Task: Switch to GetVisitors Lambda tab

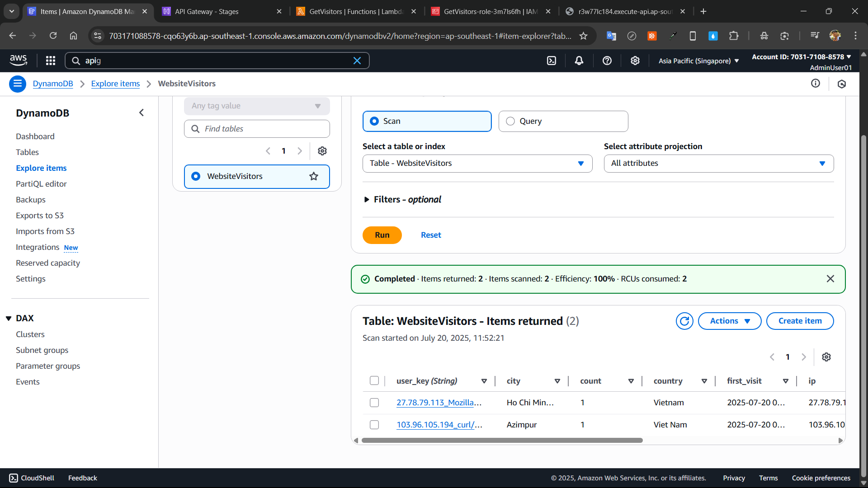Action: tap(356, 11)
